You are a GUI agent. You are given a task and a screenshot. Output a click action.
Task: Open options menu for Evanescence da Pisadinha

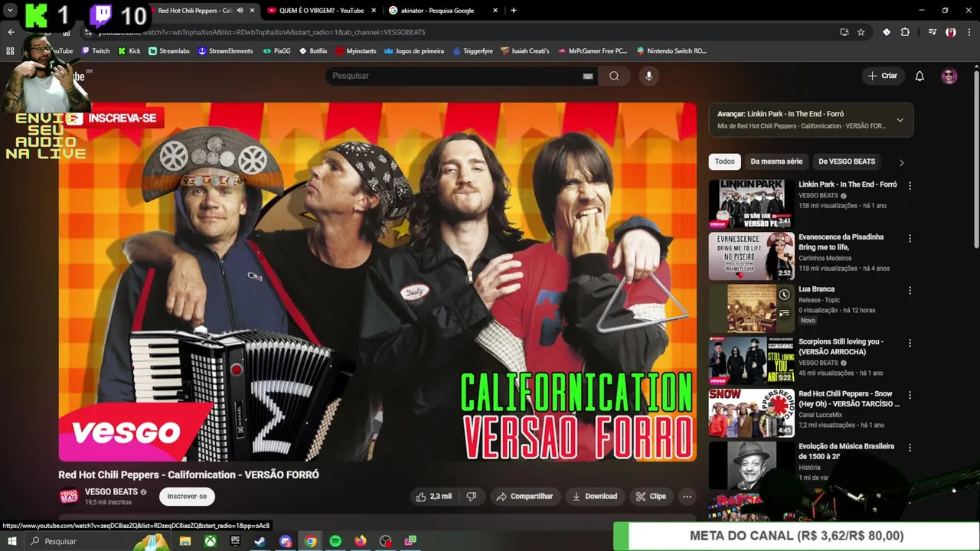(x=910, y=239)
